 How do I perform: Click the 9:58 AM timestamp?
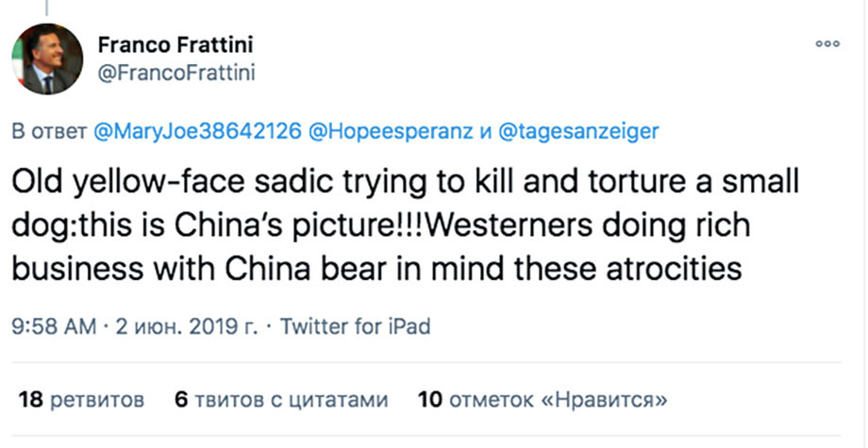55,326
